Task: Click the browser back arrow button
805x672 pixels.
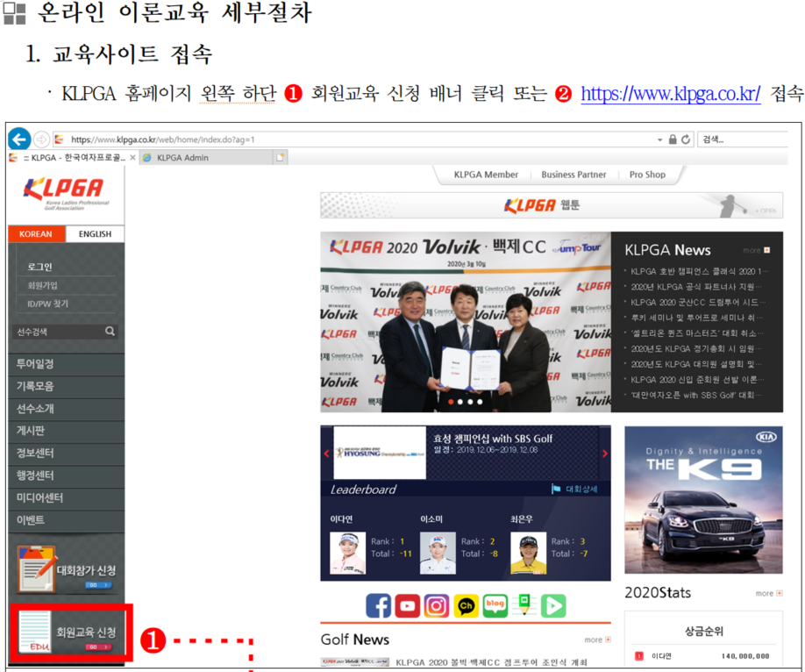Action: point(19,139)
